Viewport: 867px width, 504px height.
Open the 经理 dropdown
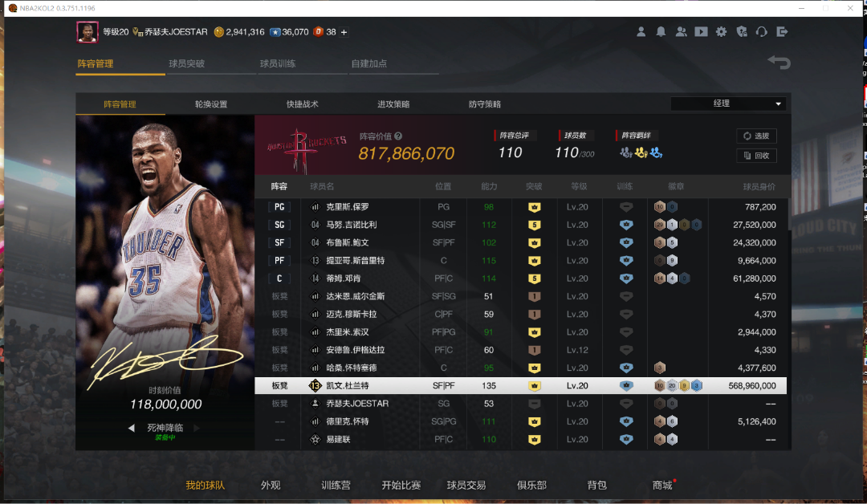(728, 104)
